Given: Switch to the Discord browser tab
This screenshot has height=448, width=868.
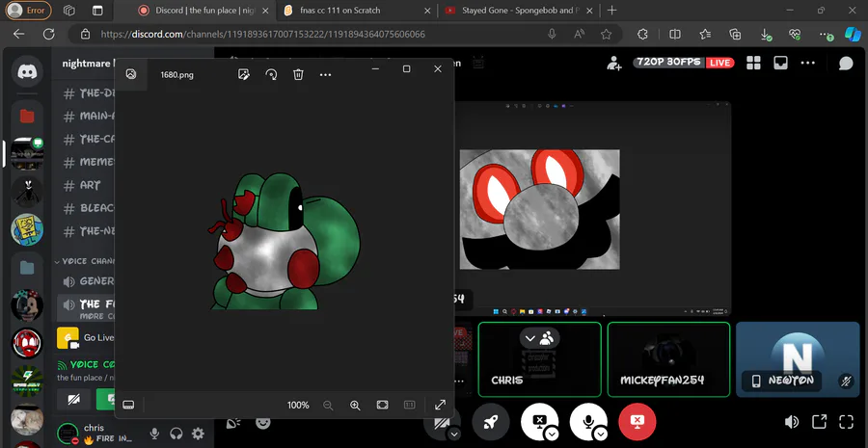Looking at the screenshot, I should coord(203,10).
